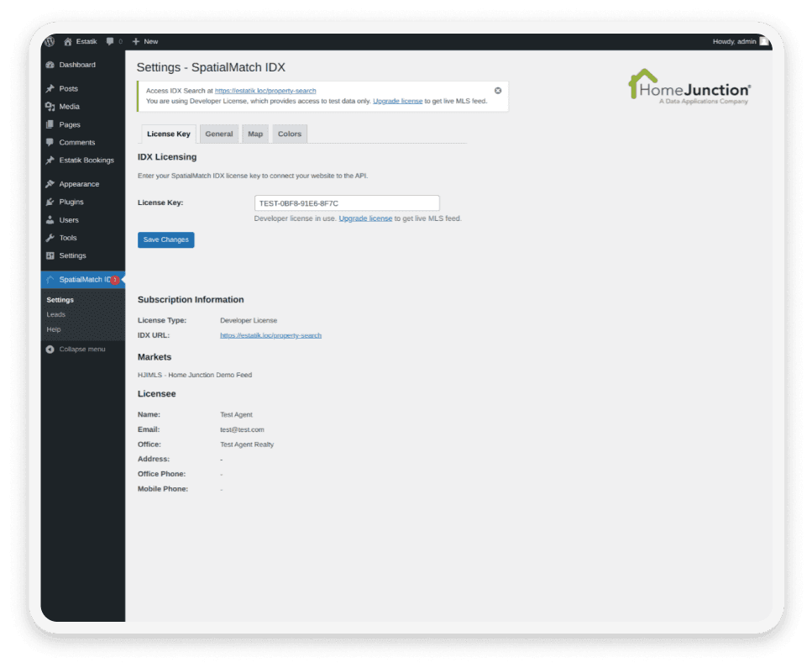Click the Dashboard gauge icon
Image resolution: width=812 pixels, height=668 pixels.
tap(50, 65)
